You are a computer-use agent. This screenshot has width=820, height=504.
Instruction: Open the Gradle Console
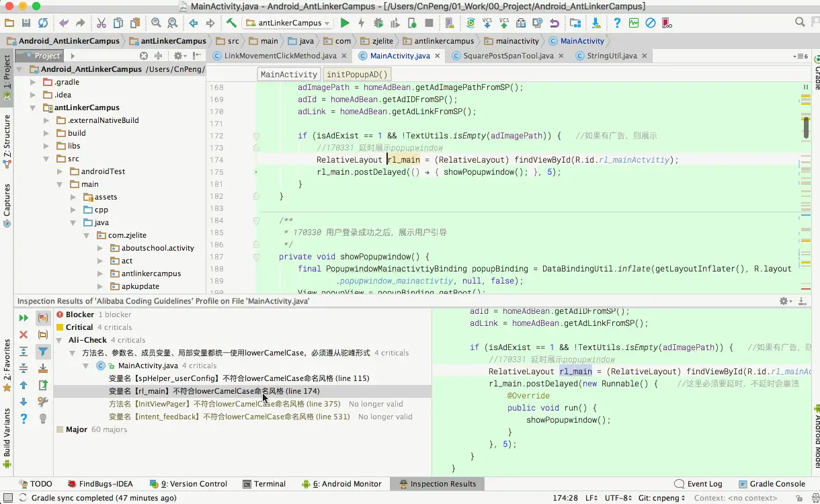point(772,484)
